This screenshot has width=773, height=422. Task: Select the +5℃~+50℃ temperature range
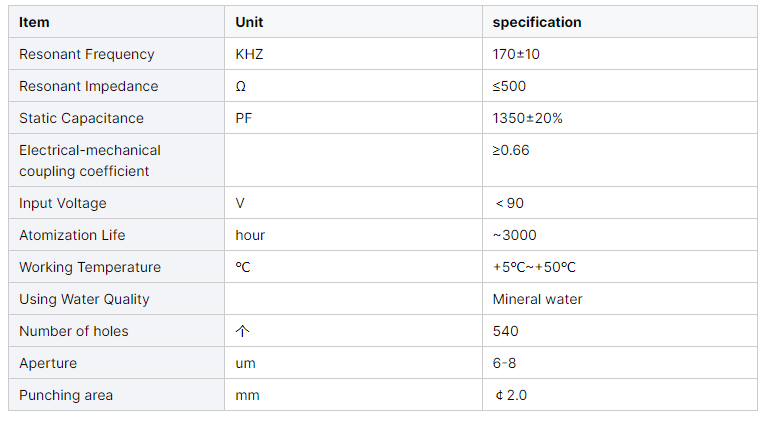[x=534, y=267]
